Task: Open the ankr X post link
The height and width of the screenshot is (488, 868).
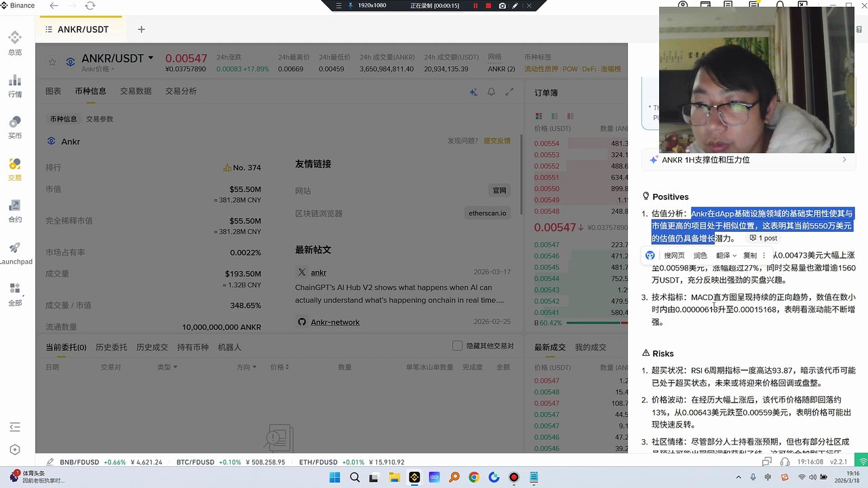Action: coord(318,272)
